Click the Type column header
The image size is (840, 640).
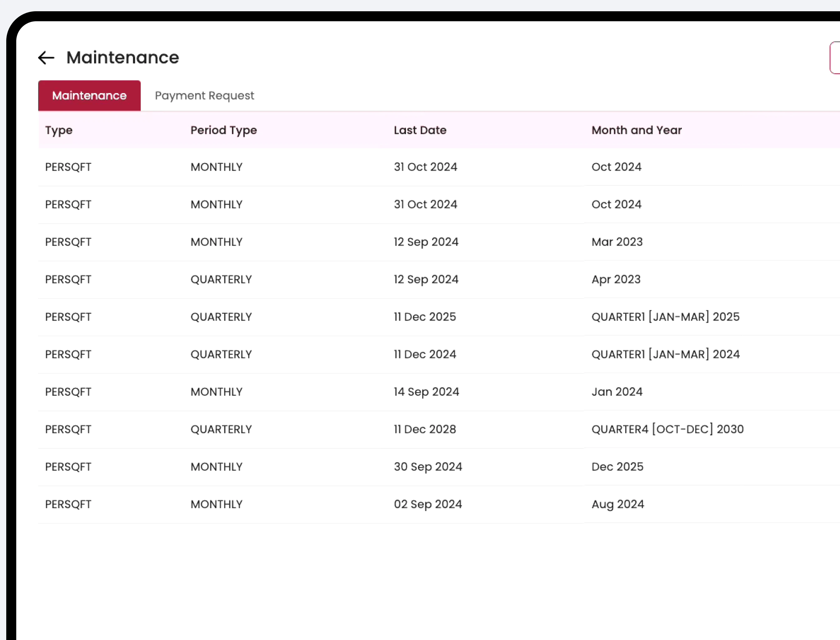click(x=59, y=130)
